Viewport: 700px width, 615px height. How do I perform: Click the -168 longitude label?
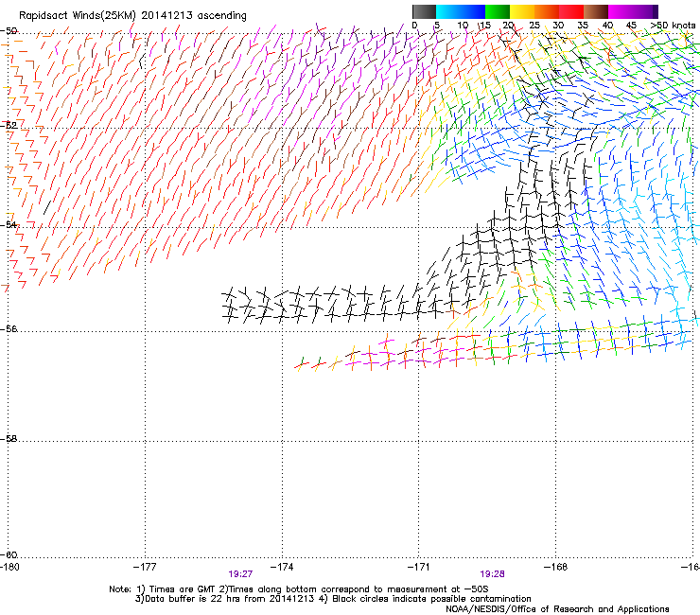[x=556, y=567]
